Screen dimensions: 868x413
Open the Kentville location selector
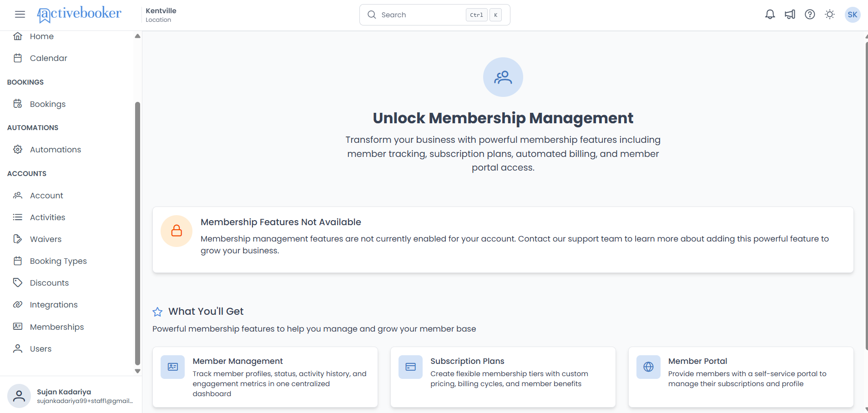pos(161,15)
